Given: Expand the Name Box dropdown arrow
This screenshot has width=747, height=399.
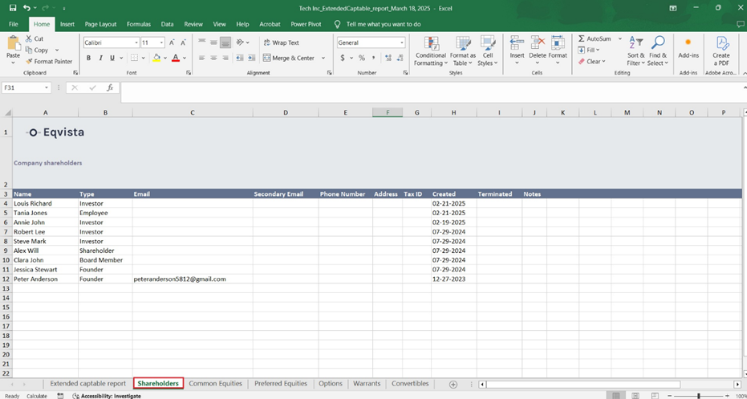Looking at the screenshot, I should tap(47, 88).
